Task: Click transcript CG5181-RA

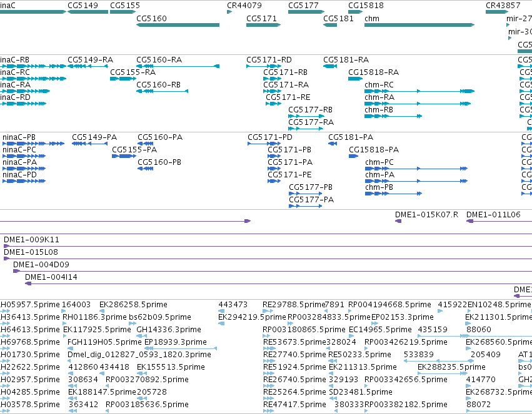Action: [x=330, y=66]
